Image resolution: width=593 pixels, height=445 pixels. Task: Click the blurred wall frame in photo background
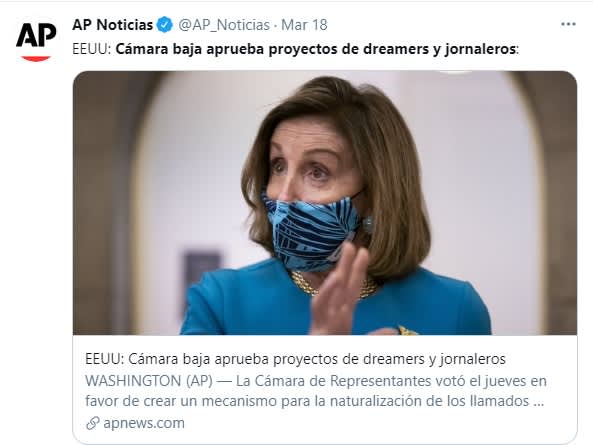[203, 272]
